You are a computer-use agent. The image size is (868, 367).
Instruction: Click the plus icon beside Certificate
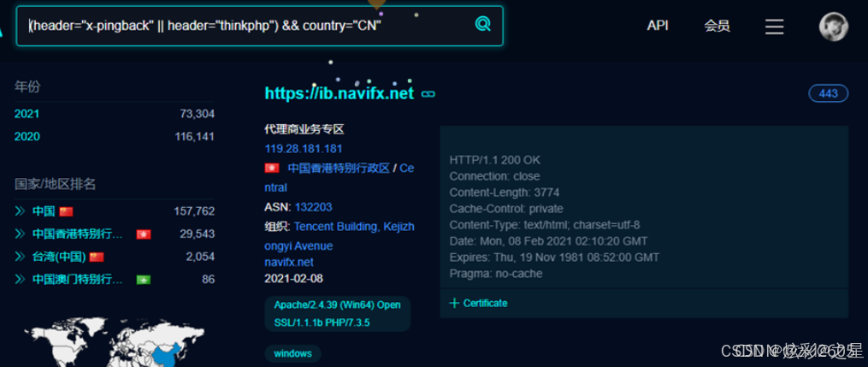pos(454,303)
